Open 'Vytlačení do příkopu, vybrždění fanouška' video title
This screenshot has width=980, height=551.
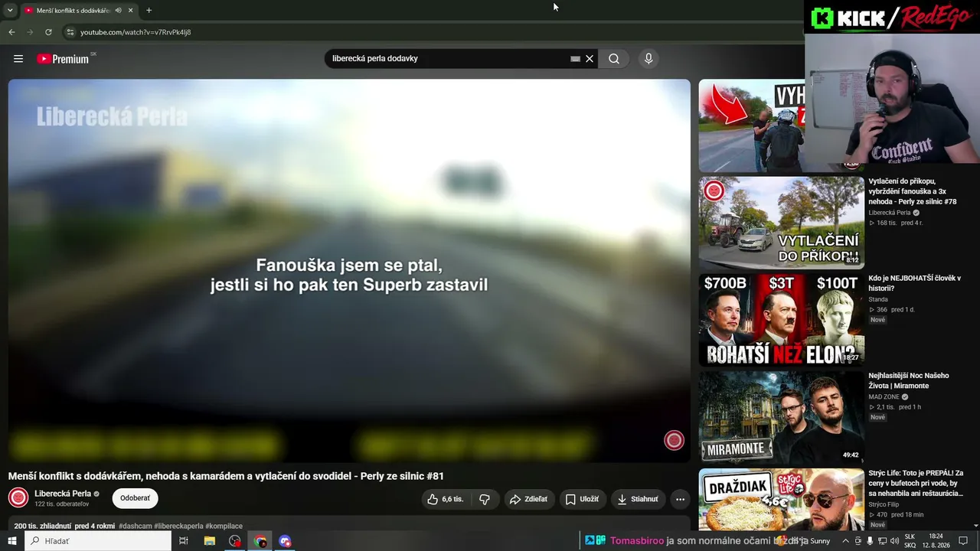[x=912, y=191]
